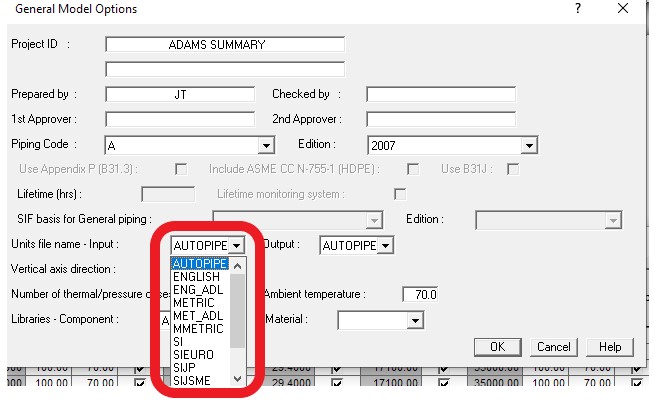Click the OK button
Screen dimensions: 653x401
(x=497, y=347)
